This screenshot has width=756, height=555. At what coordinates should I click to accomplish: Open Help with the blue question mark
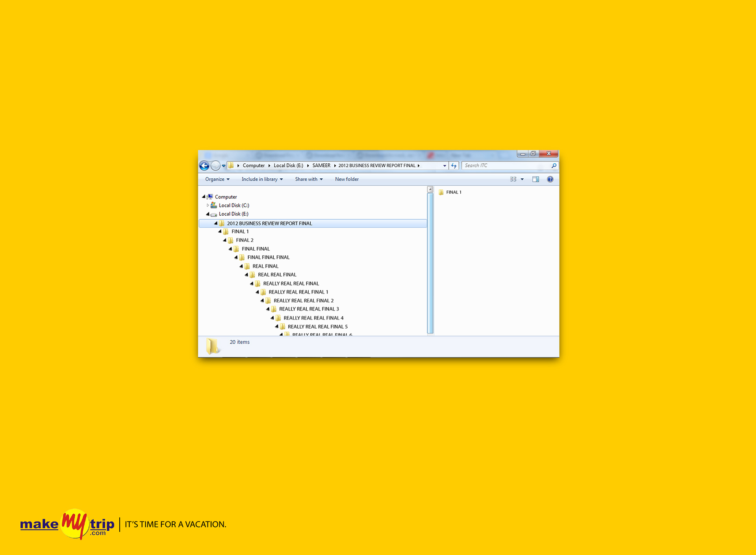[x=550, y=179]
